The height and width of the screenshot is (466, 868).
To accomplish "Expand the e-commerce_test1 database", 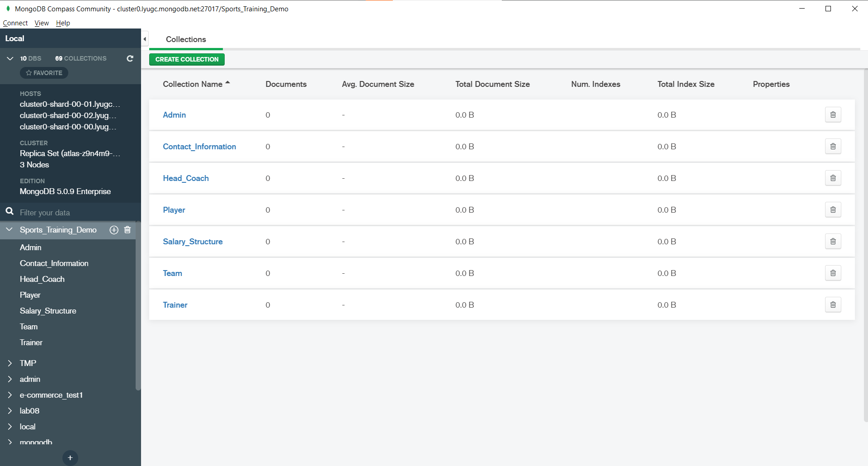I will [x=10, y=395].
